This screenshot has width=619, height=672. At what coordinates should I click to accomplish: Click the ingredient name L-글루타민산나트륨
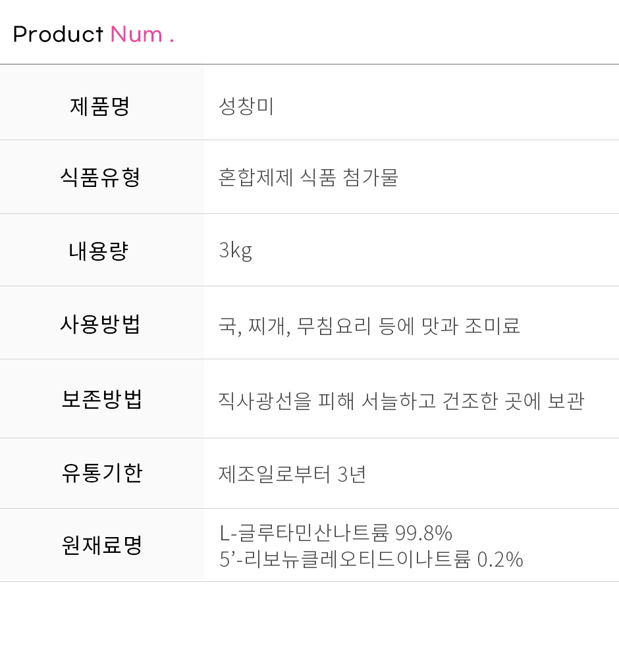click(x=304, y=532)
